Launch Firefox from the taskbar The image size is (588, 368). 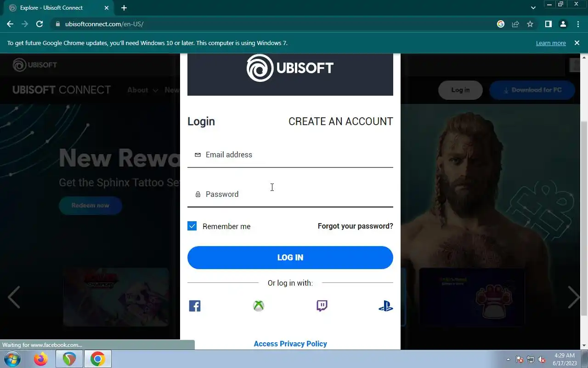pos(41,359)
